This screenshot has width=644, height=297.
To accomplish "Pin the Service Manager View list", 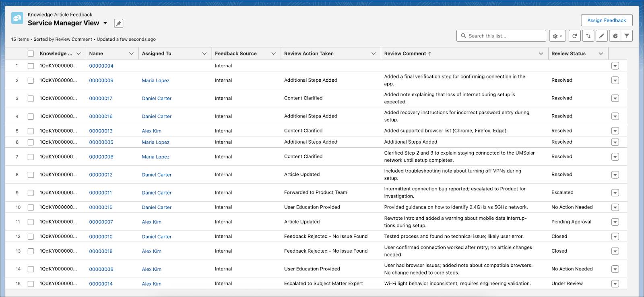I will [118, 23].
